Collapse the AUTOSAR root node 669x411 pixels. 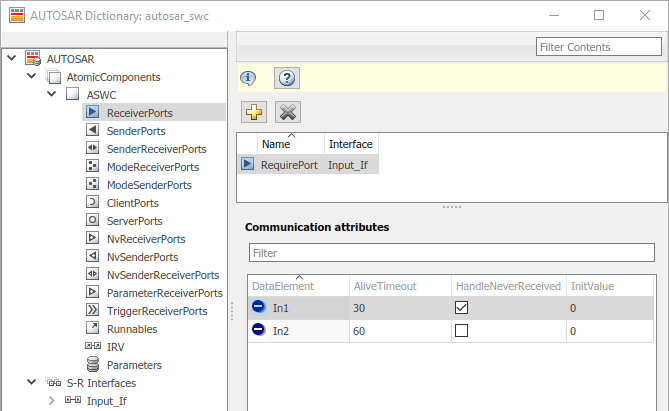[12, 58]
